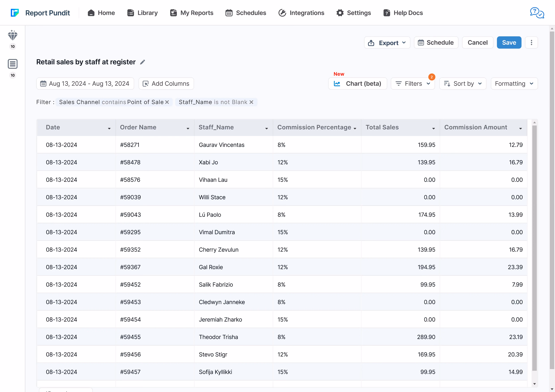
Task: Open the date range picker Aug 13, 2024
Action: 85,83
